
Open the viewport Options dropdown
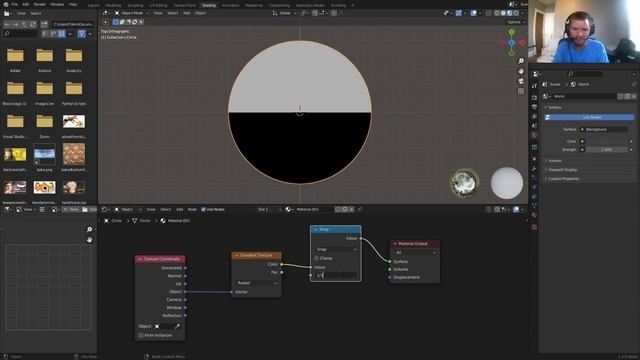[516, 22]
